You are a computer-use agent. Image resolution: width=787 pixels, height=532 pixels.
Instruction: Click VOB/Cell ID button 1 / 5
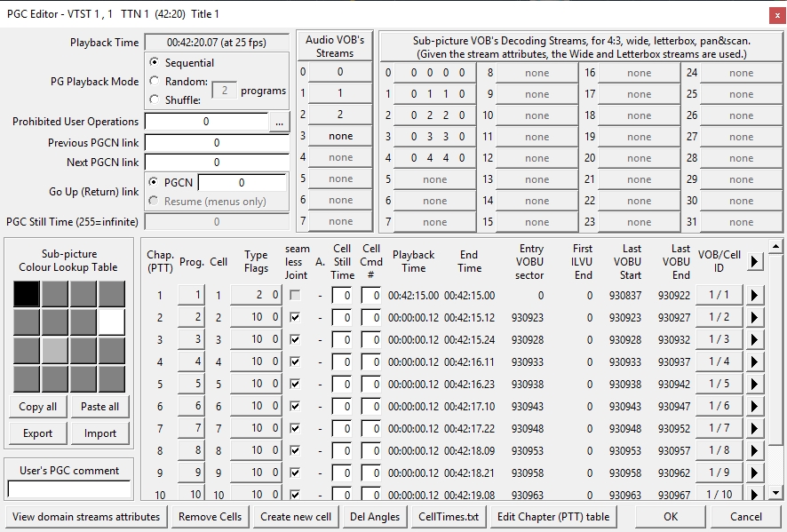point(719,384)
